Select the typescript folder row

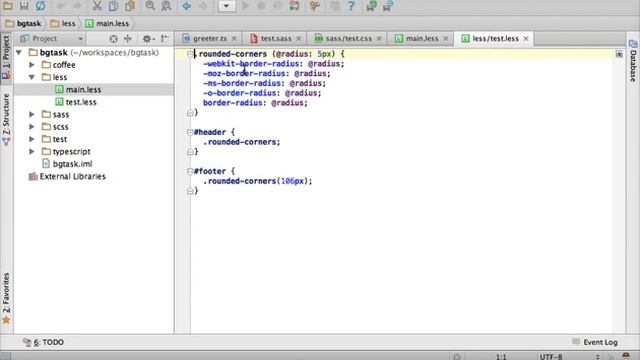pyautogui.click(x=94, y=151)
